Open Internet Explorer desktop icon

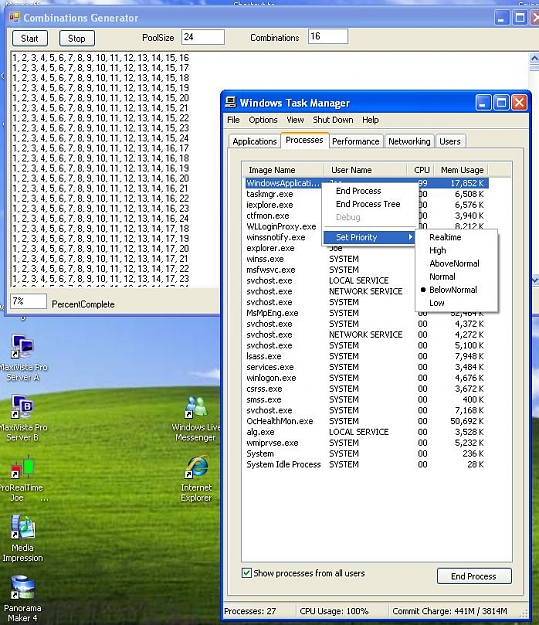[x=196, y=478]
